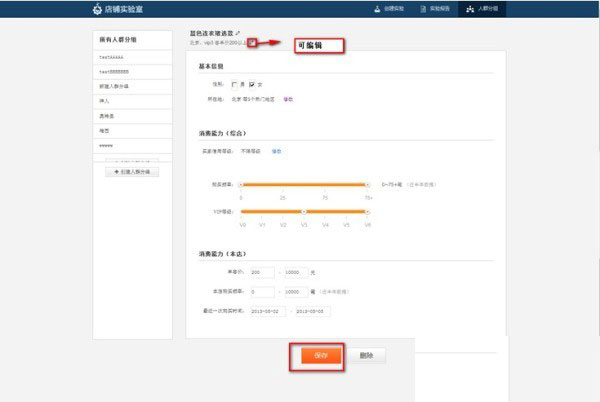Click the 删除 button
The image size is (600, 402).
pos(366,356)
